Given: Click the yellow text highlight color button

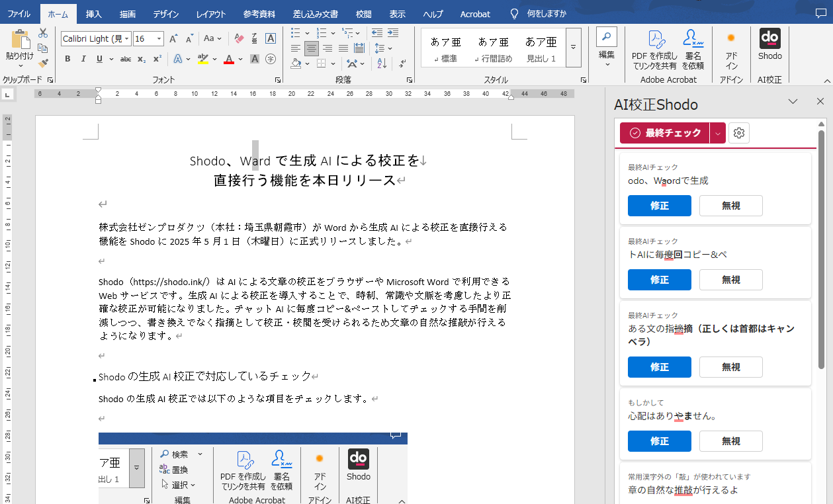Looking at the screenshot, I should click(x=203, y=59).
